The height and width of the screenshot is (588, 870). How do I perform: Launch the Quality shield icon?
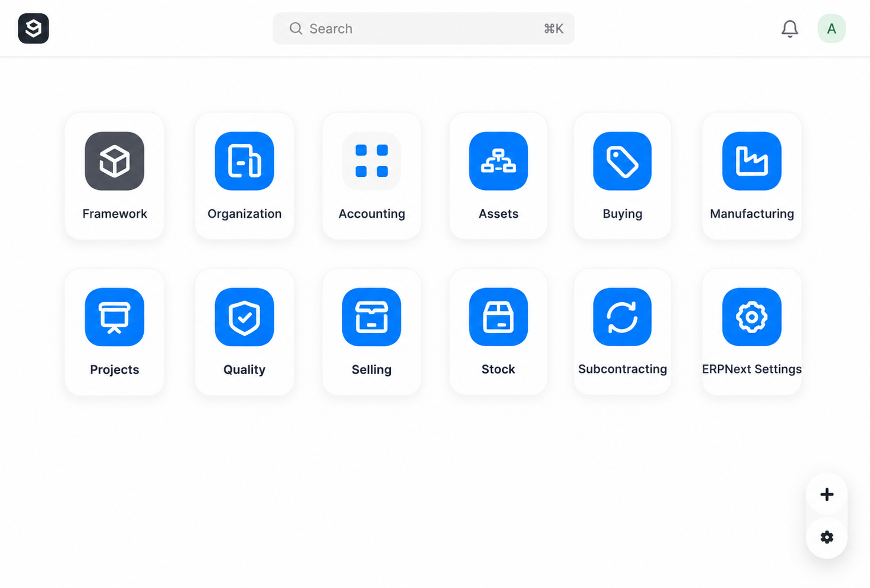tap(244, 317)
